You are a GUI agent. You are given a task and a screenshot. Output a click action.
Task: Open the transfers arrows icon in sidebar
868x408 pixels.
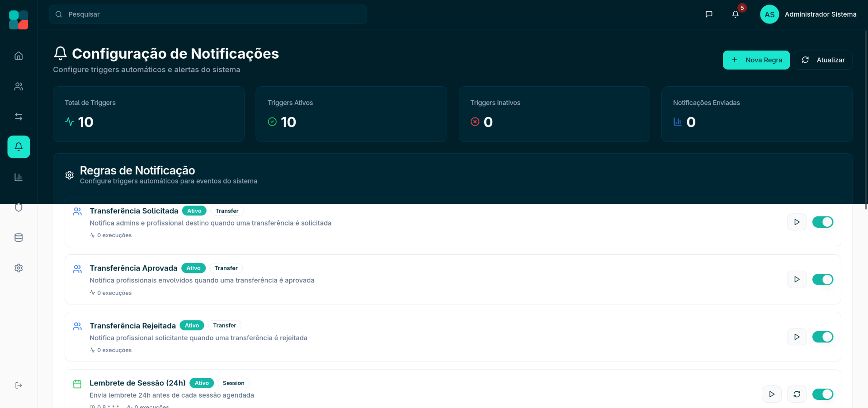point(19,117)
